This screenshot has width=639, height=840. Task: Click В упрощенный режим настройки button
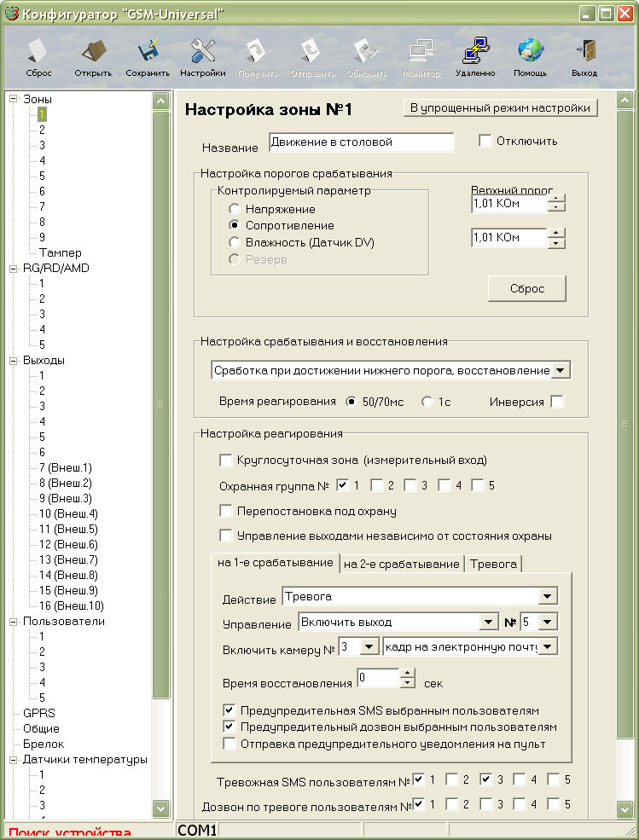pos(500,107)
